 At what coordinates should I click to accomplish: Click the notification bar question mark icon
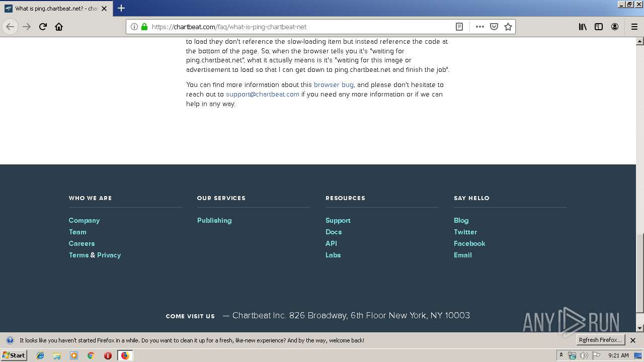pyautogui.click(x=10, y=340)
